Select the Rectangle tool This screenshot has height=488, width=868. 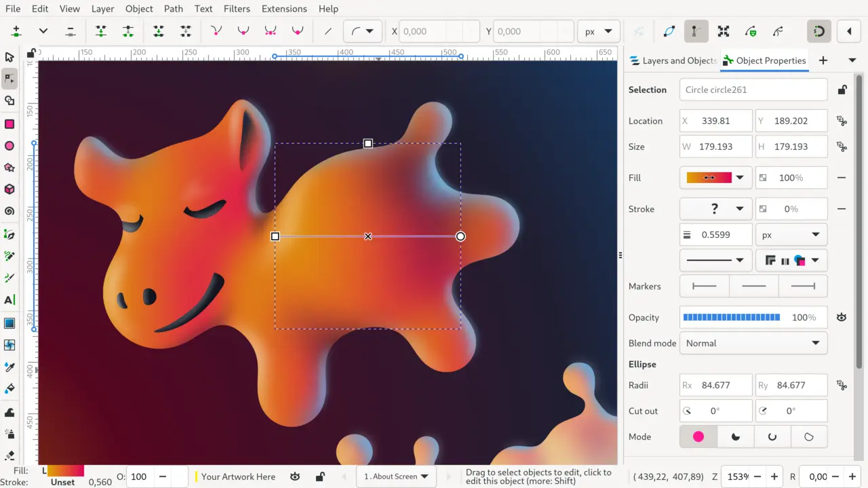click(9, 124)
